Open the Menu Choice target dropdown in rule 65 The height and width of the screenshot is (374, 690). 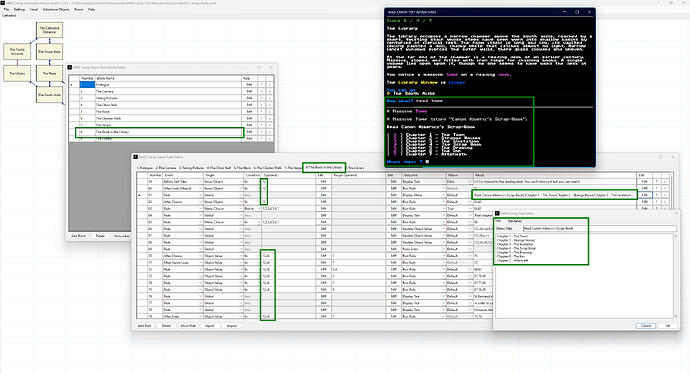[x=241, y=222]
